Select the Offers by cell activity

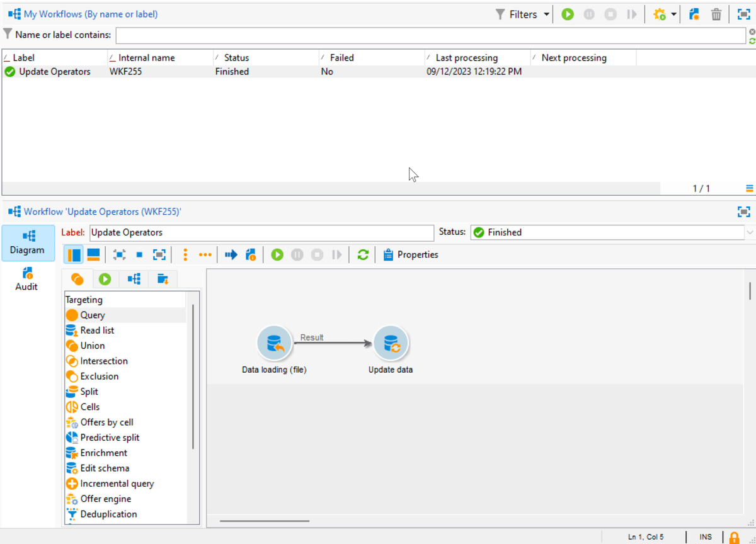point(126,422)
